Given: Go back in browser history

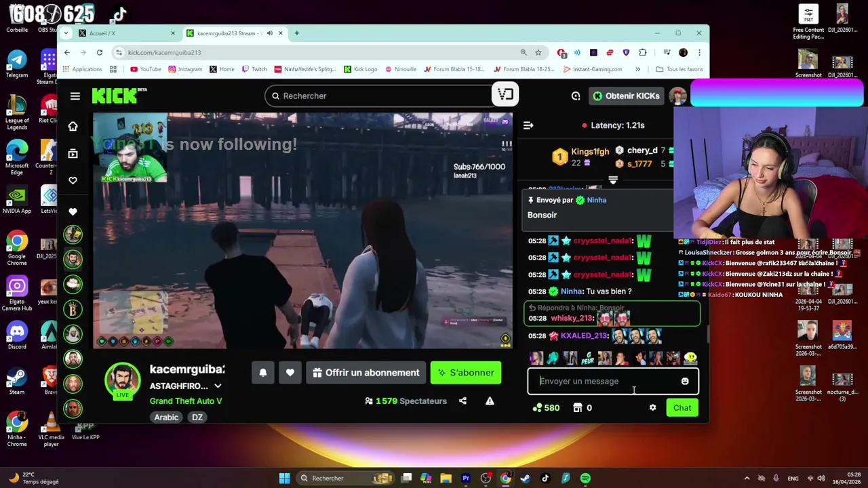Looking at the screenshot, I should click(66, 52).
